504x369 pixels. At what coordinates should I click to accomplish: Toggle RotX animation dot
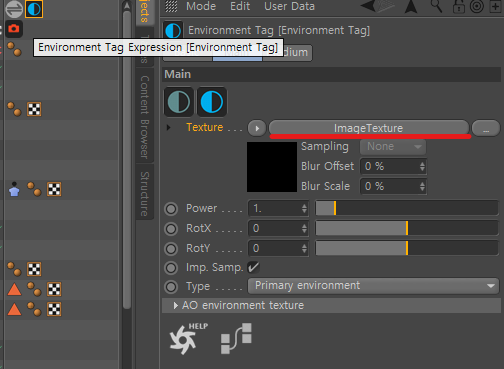click(x=171, y=229)
